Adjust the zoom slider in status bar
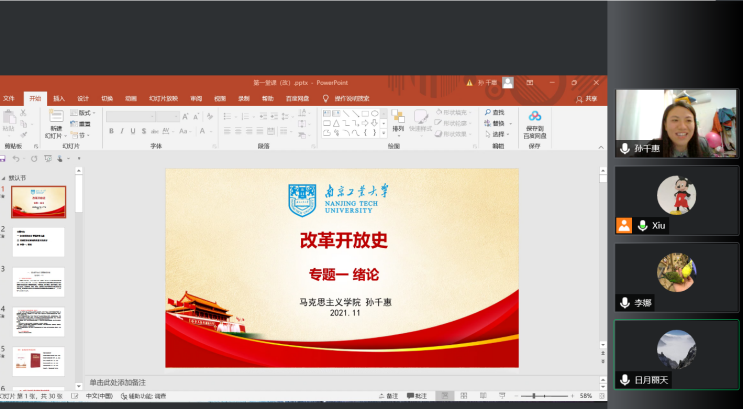The height and width of the screenshot is (409, 743). point(537,396)
